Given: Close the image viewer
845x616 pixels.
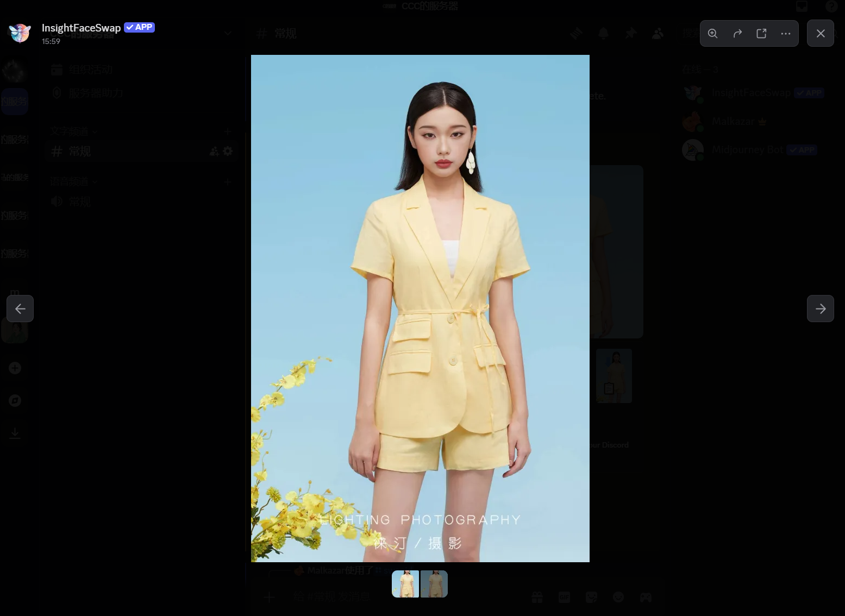Looking at the screenshot, I should [x=821, y=33].
